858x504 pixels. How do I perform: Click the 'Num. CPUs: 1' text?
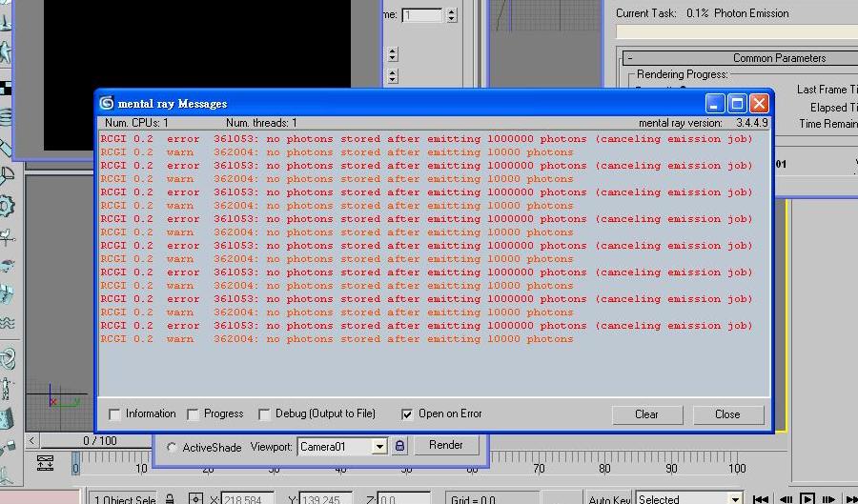[136, 123]
